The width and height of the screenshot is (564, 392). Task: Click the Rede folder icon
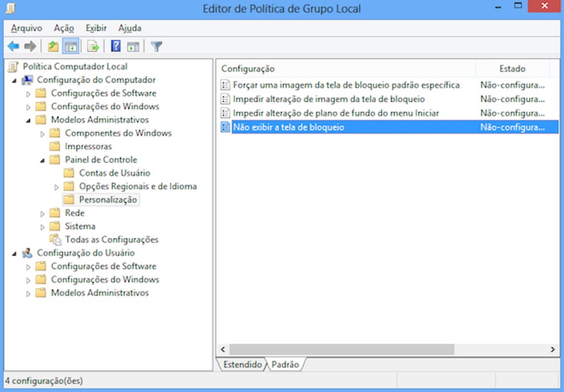pyautogui.click(x=54, y=213)
